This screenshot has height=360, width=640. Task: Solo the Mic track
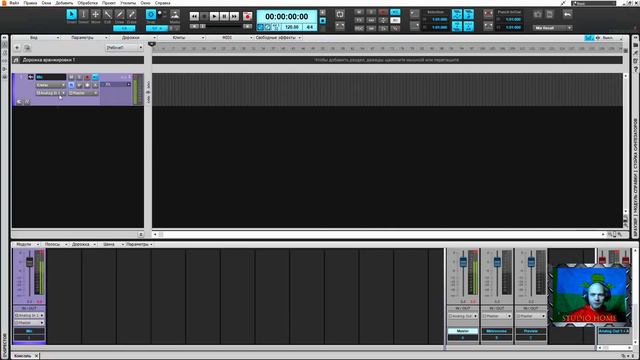coord(79,77)
